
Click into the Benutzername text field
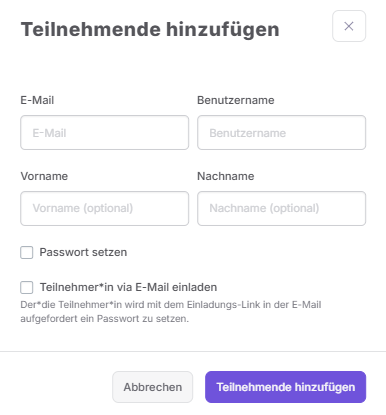[281, 133]
